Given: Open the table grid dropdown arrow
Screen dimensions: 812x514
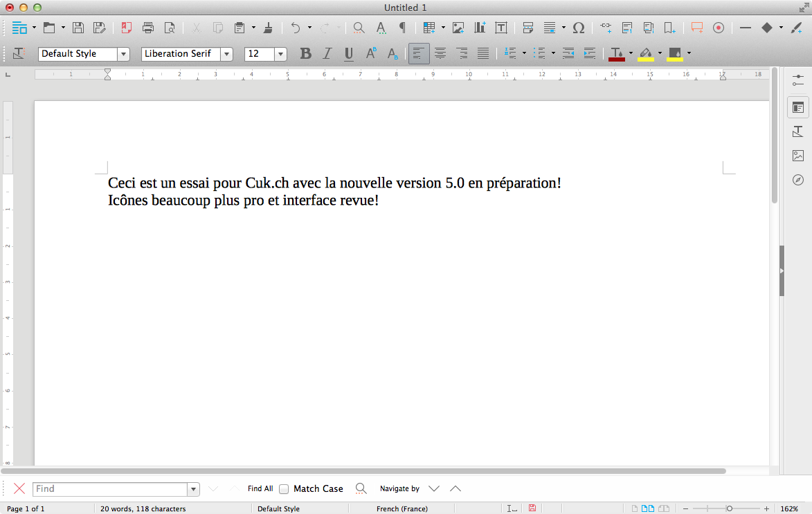Looking at the screenshot, I should [443, 28].
